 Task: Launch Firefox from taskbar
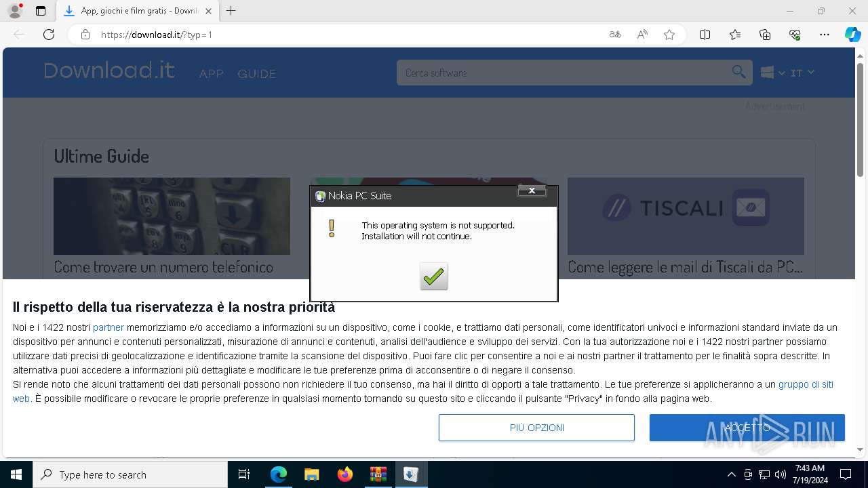pyautogui.click(x=344, y=474)
